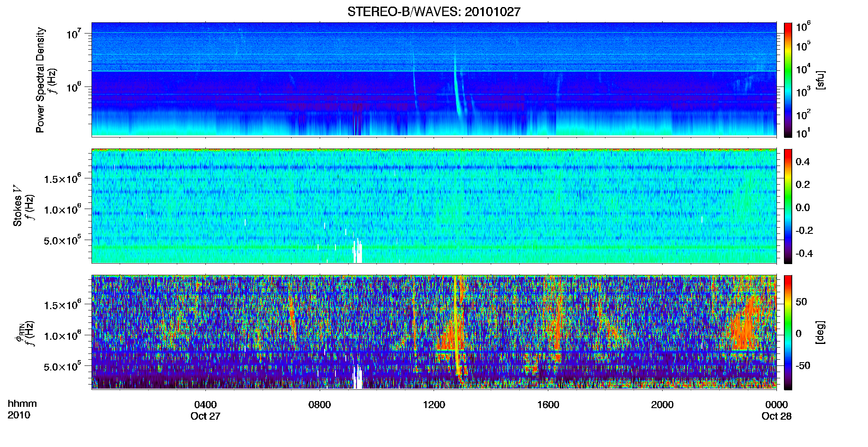Click the plot title STEREO-B/WAVES: 20101027
The height and width of the screenshot is (447, 868).
click(434, 12)
